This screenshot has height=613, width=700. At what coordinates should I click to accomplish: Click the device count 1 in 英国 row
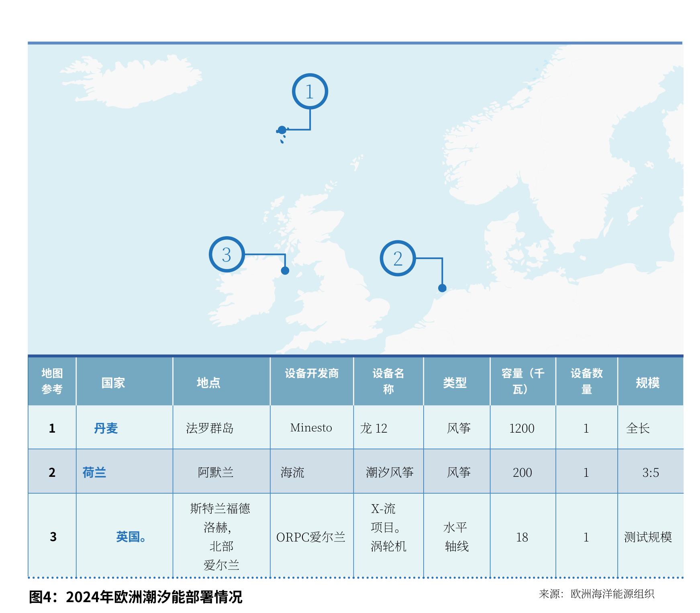point(586,537)
